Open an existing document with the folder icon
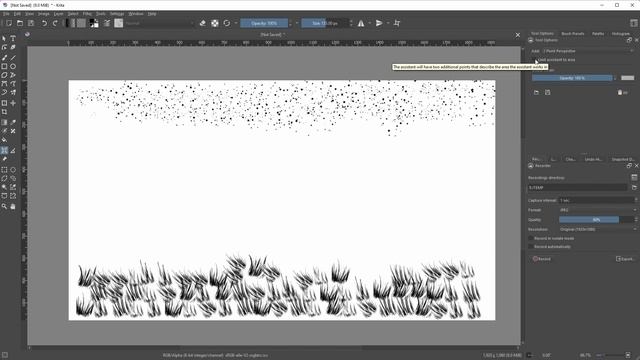 pyautogui.click(x=20, y=23)
